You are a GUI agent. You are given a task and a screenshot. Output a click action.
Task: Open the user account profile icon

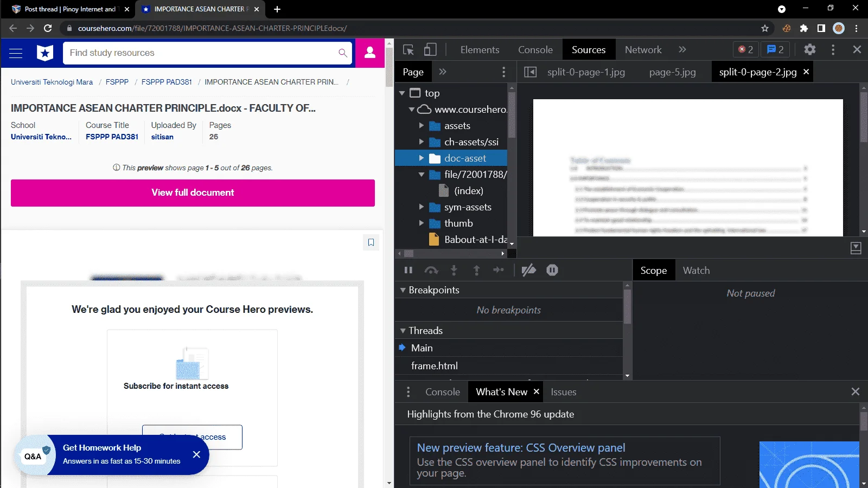point(370,53)
